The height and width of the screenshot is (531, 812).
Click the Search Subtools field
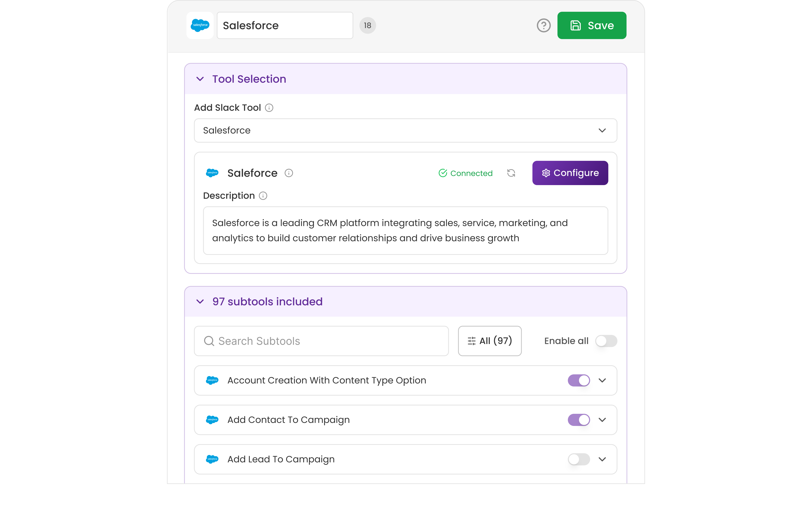(321, 341)
